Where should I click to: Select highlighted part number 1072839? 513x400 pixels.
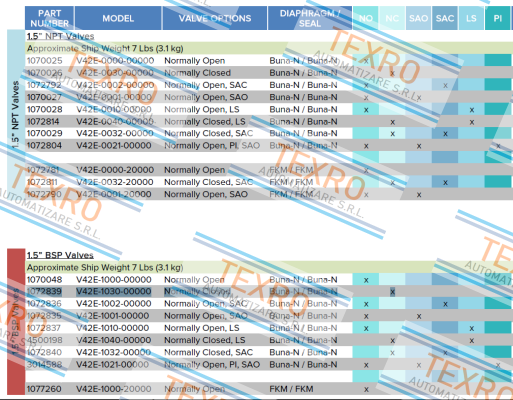point(44,292)
